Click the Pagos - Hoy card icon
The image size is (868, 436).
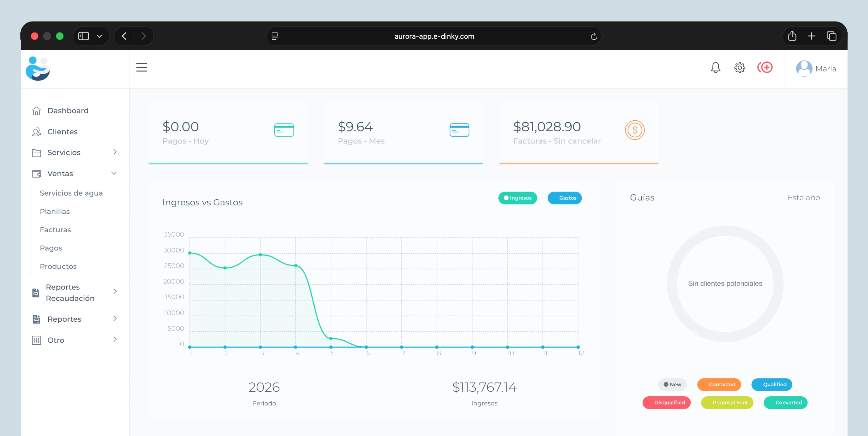coord(284,130)
